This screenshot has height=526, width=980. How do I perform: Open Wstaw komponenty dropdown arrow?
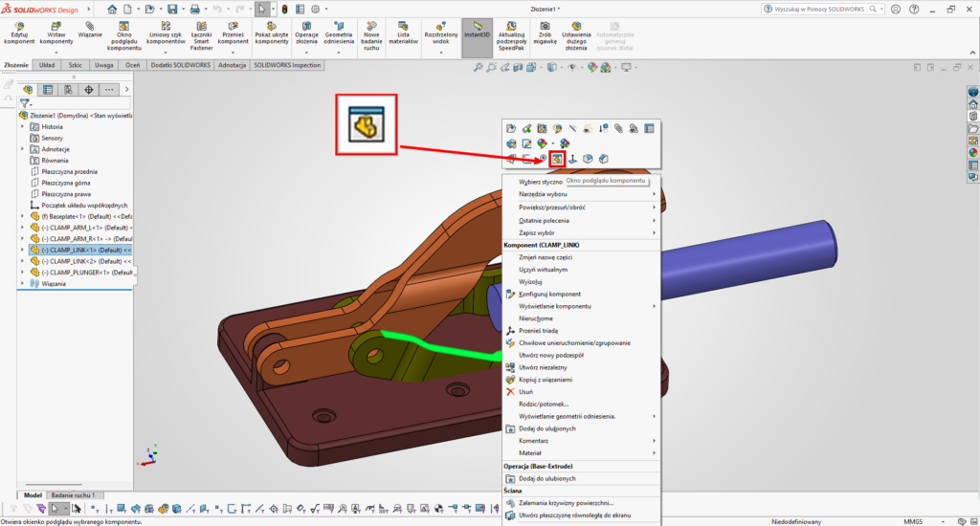point(56,53)
